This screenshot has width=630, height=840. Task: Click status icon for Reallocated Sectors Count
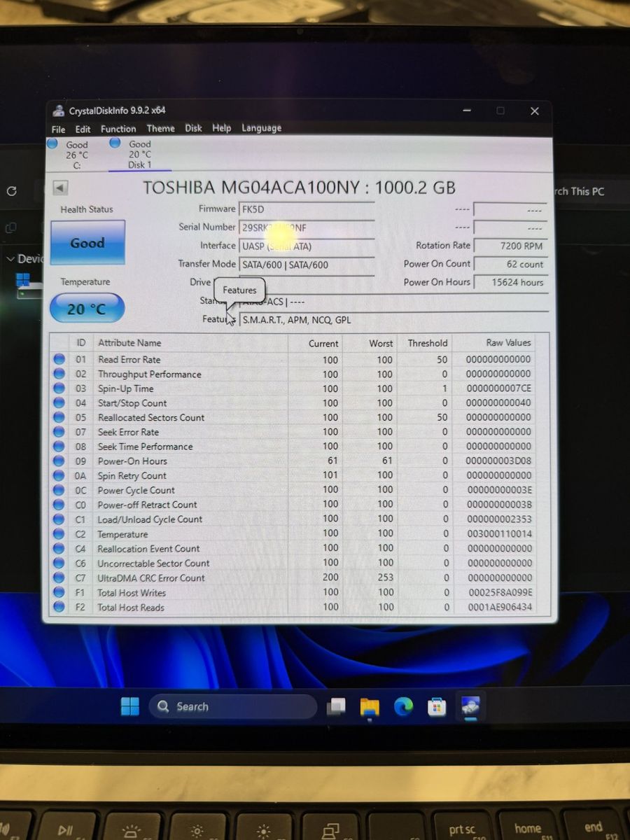click(59, 417)
